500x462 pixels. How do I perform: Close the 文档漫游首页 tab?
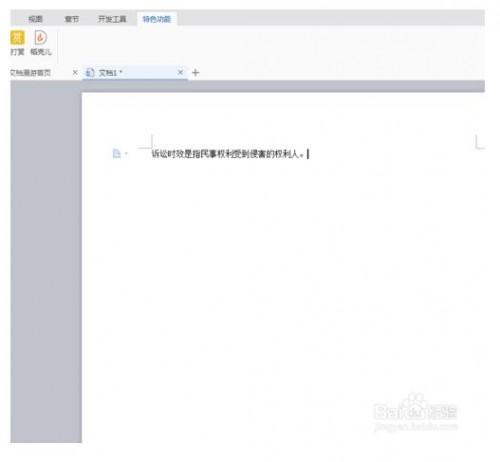click(x=75, y=72)
